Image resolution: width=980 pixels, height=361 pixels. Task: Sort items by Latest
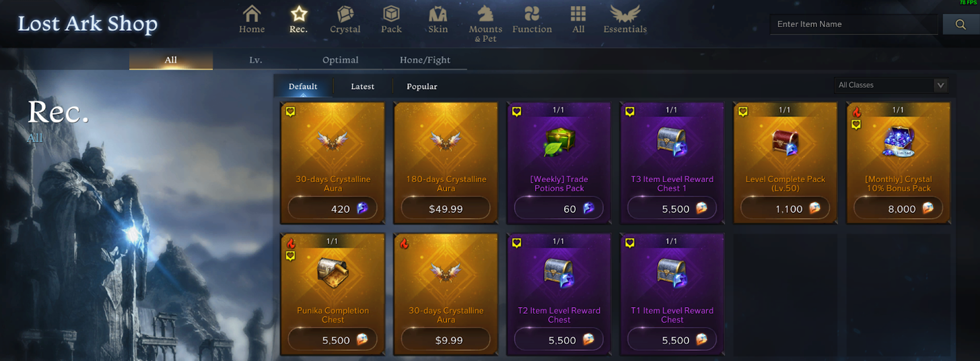pos(363,86)
